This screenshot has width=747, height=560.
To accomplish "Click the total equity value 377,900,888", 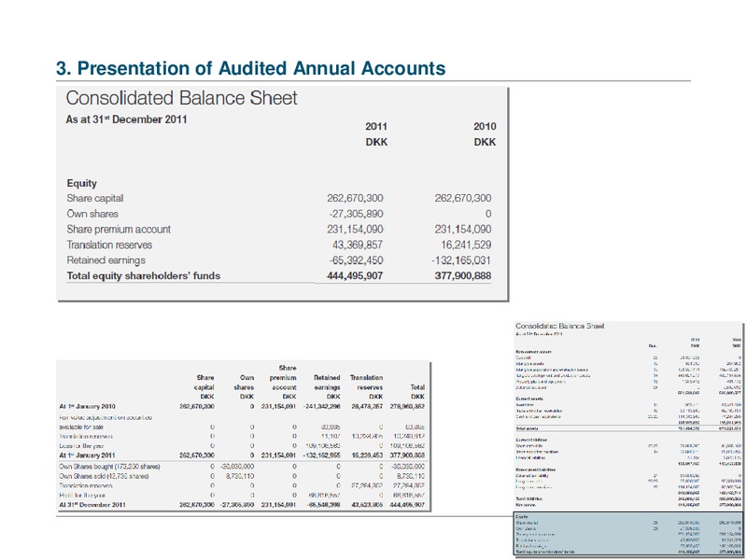I will pos(462,275).
